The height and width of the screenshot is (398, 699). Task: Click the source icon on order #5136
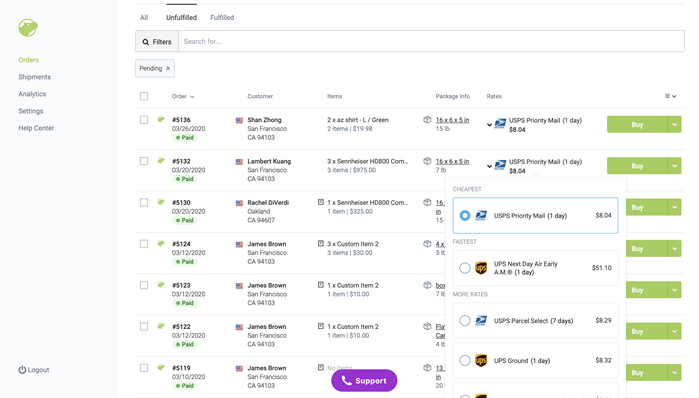(161, 119)
